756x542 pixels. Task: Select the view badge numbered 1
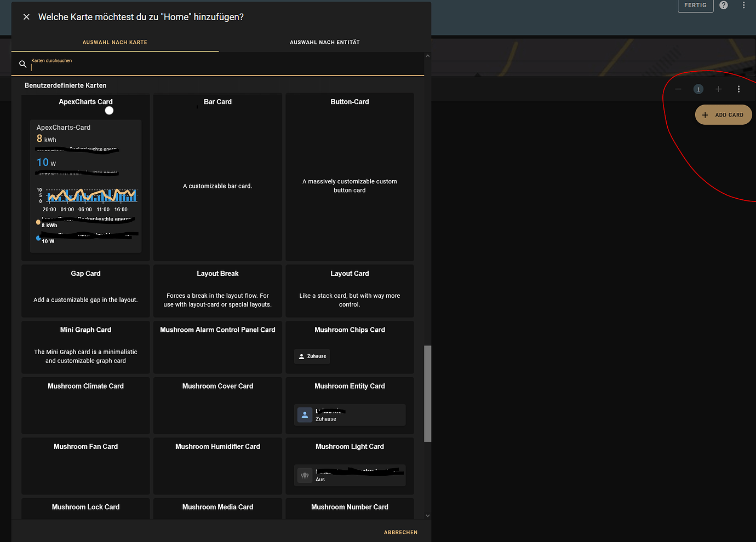[698, 89]
